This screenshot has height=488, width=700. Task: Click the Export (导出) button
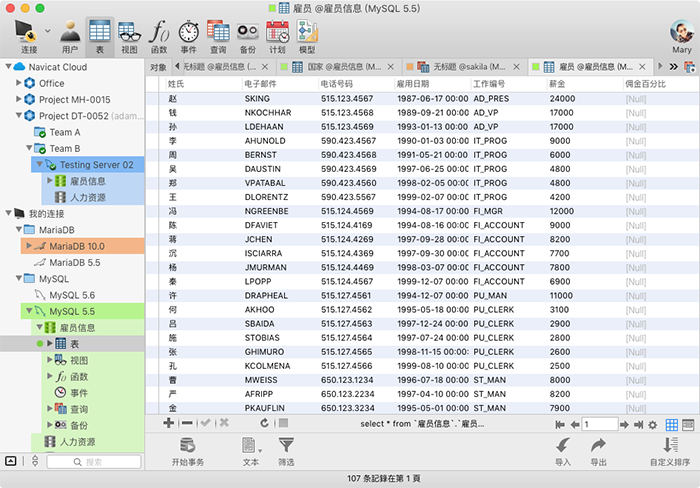pyautogui.click(x=599, y=451)
